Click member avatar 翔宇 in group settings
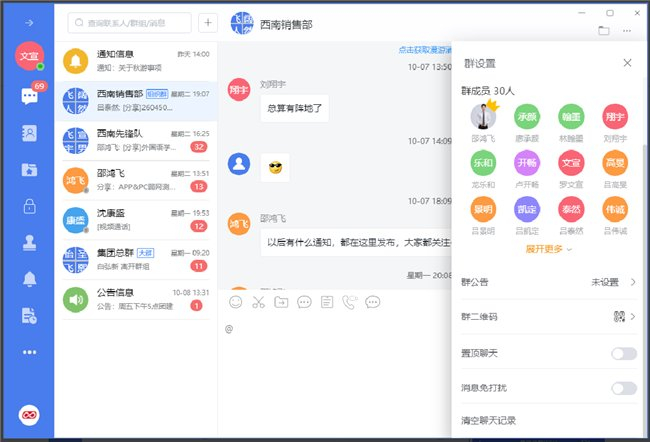This screenshot has width=650, height=442. tap(615, 117)
